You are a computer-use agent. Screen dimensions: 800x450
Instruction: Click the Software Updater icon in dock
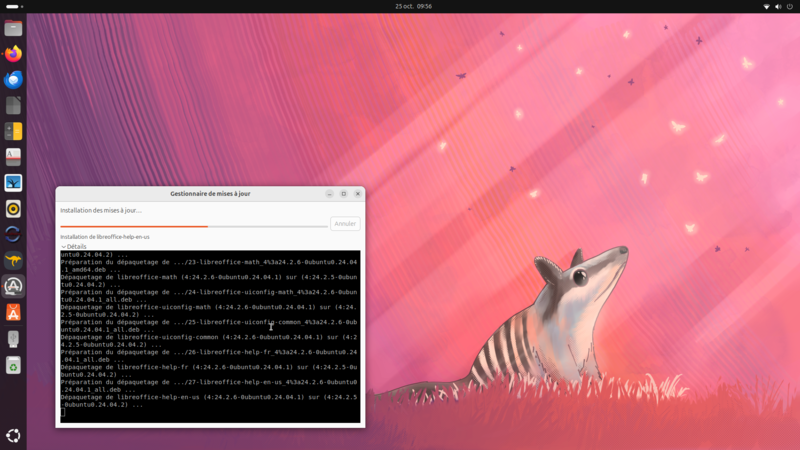click(13, 286)
